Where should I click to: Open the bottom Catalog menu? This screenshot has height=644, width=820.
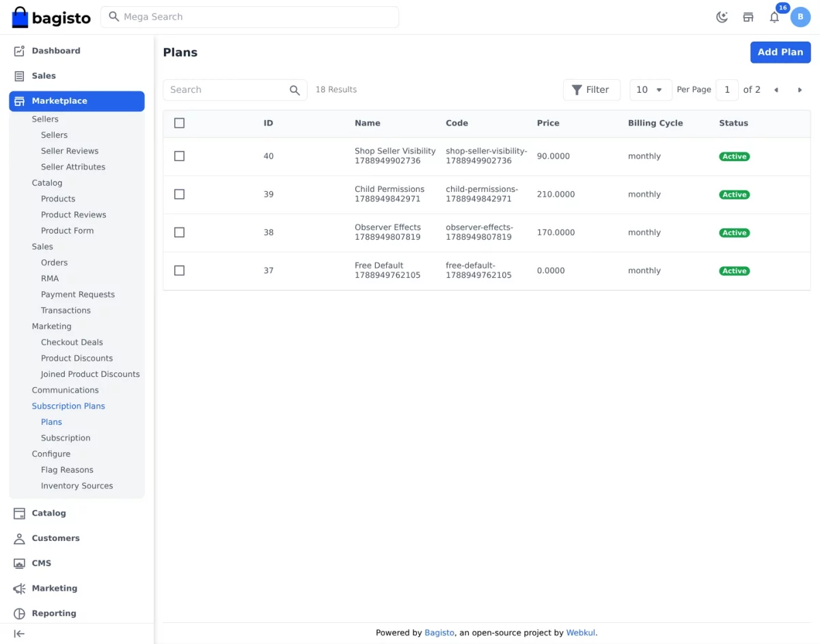(77, 514)
